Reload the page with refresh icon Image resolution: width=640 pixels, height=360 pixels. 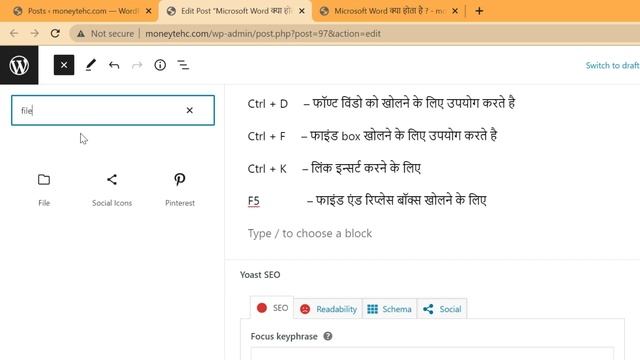[55, 33]
